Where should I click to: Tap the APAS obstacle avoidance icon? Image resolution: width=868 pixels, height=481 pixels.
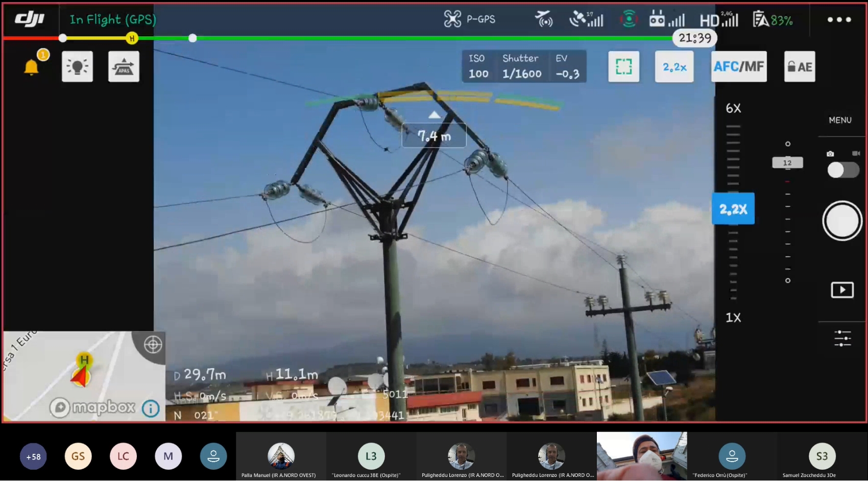point(124,66)
